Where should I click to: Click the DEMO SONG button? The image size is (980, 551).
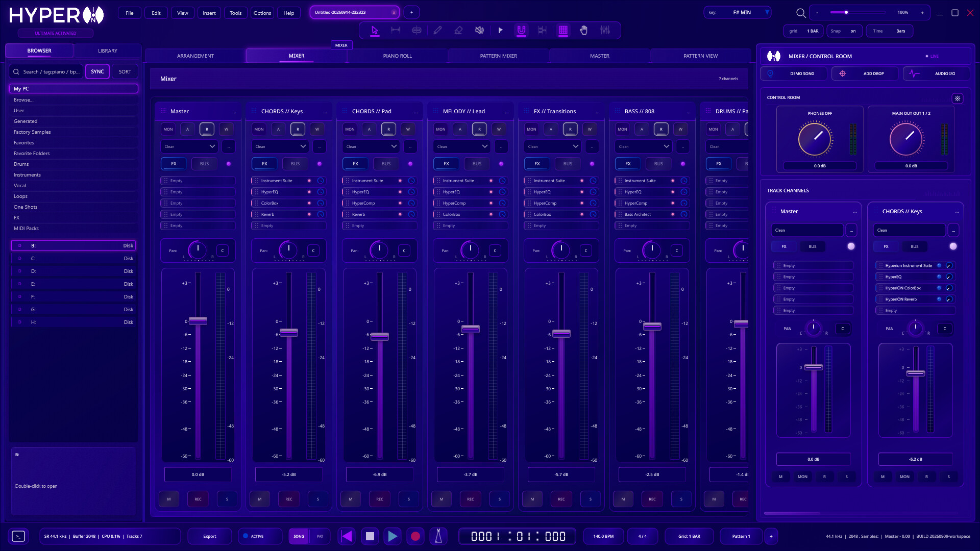tap(794, 73)
